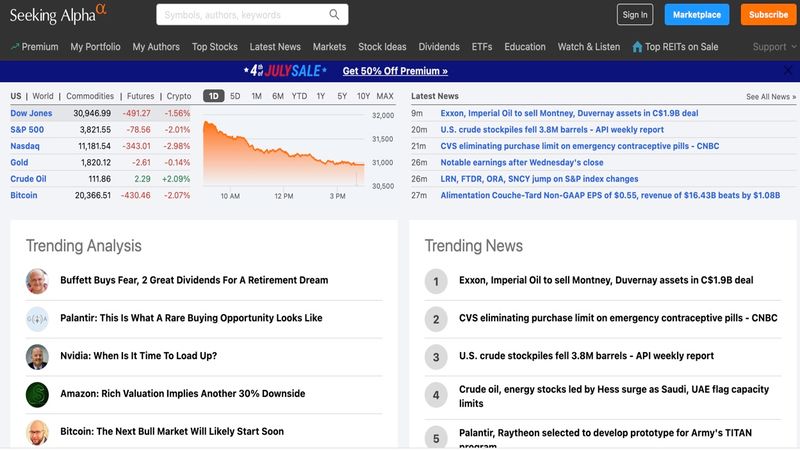Open the ETFs menu
The height and width of the screenshot is (450, 800).
coord(482,47)
